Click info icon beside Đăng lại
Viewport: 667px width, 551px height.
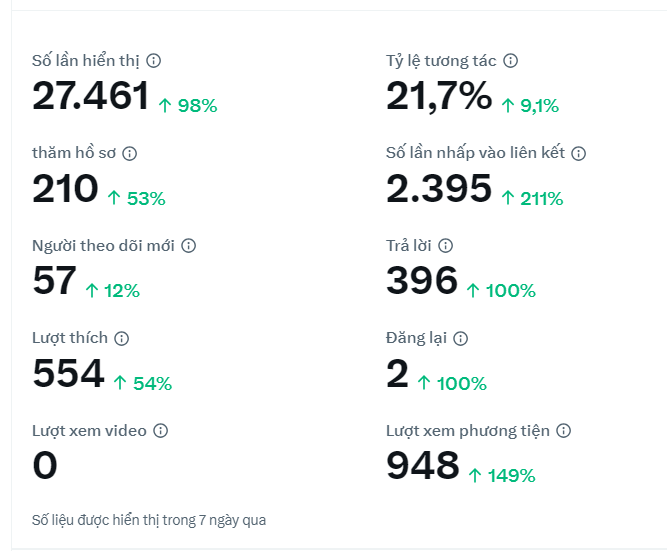pos(460,338)
